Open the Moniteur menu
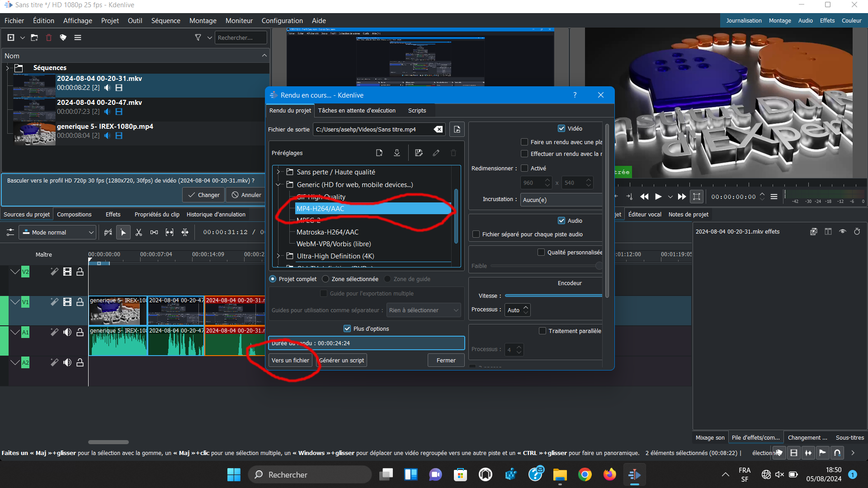This screenshot has height=488, width=868. point(239,20)
